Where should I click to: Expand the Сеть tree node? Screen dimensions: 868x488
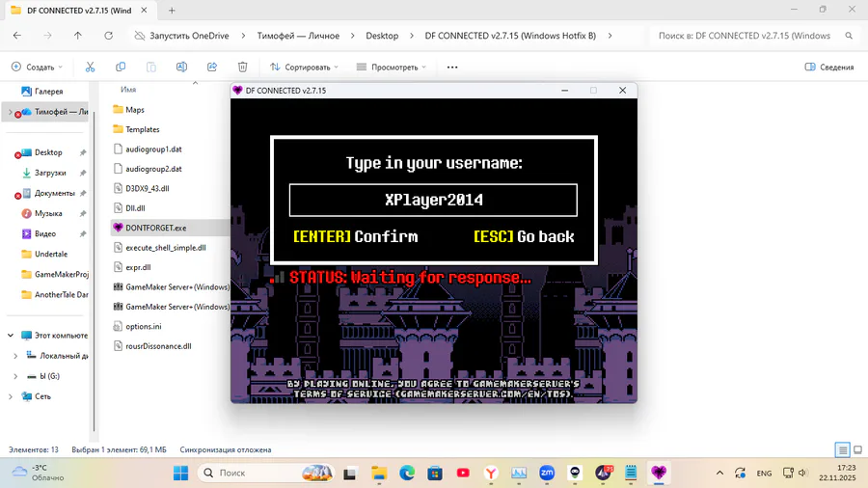point(10,396)
